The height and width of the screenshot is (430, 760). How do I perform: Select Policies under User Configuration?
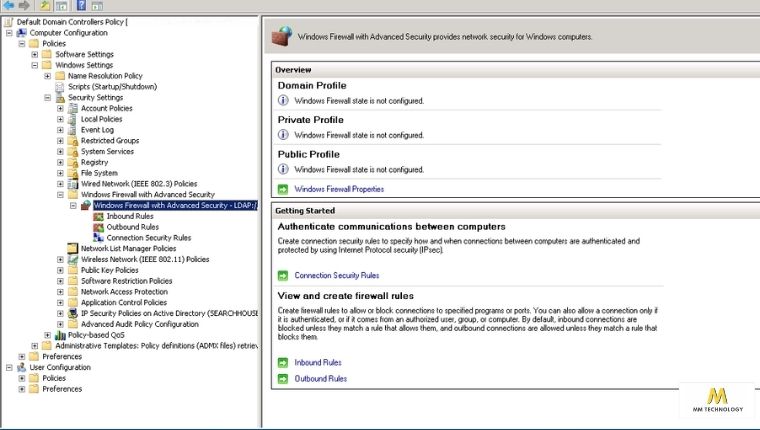click(54, 378)
